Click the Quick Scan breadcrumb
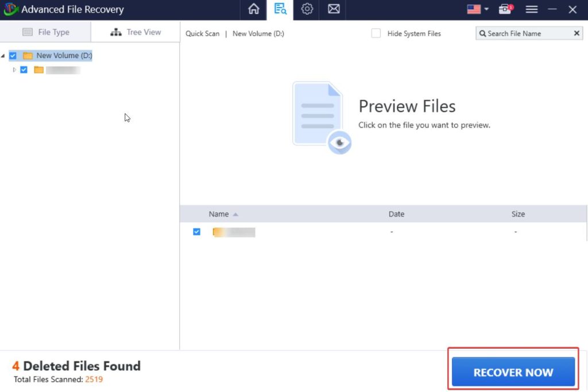The image size is (588, 392). pos(203,34)
